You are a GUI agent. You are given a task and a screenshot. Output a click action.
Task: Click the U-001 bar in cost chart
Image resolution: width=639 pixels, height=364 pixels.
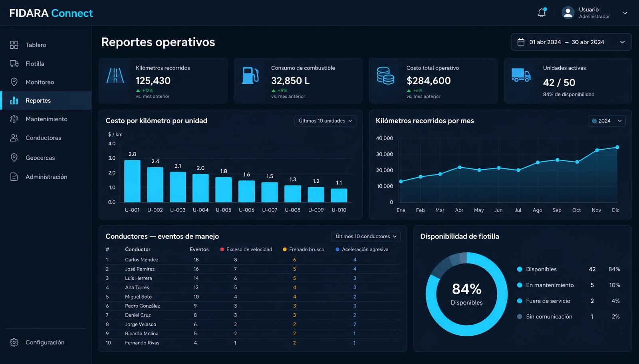[x=132, y=181]
